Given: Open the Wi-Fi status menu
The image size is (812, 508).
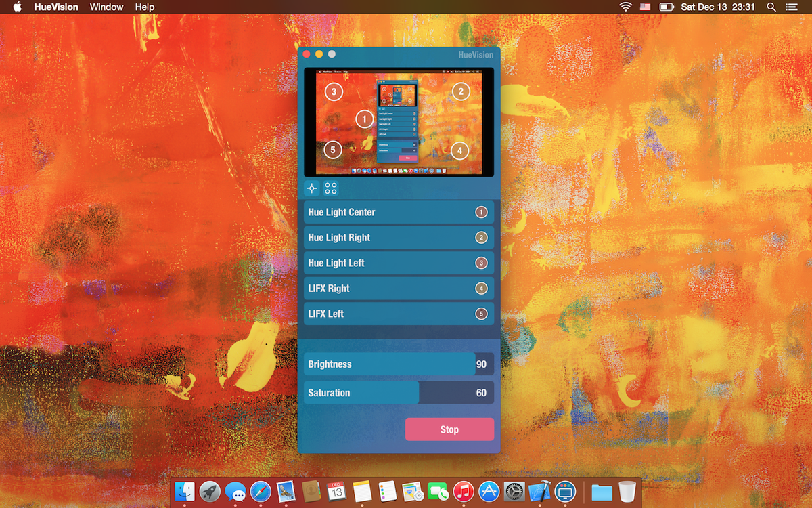Looking at the screenshot, I should tap(625, 7).
